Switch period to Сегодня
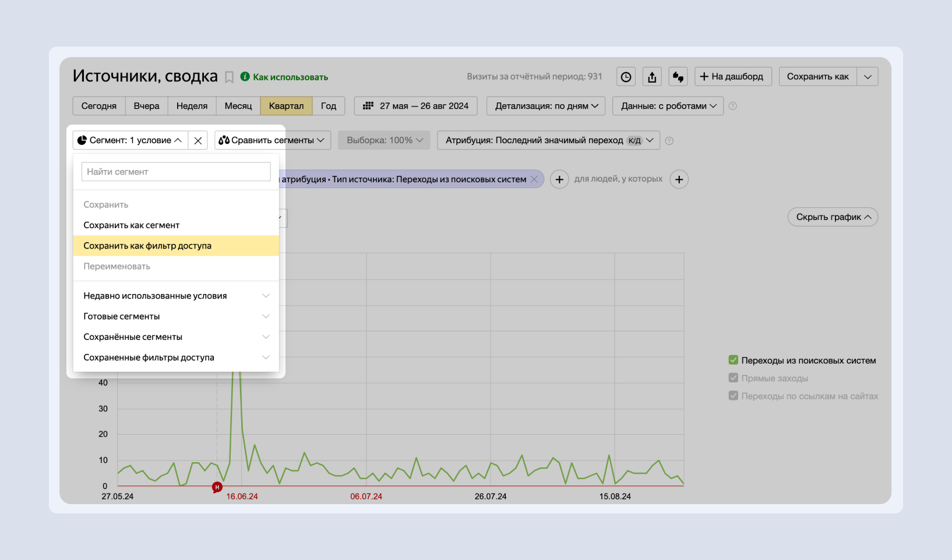The height and width of the screenshot is (560, 952). pos(99,106)
